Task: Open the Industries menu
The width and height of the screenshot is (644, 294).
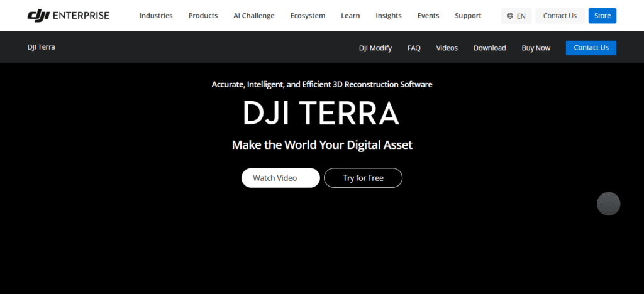Action: pyautogui.click(x=156, y=16)
